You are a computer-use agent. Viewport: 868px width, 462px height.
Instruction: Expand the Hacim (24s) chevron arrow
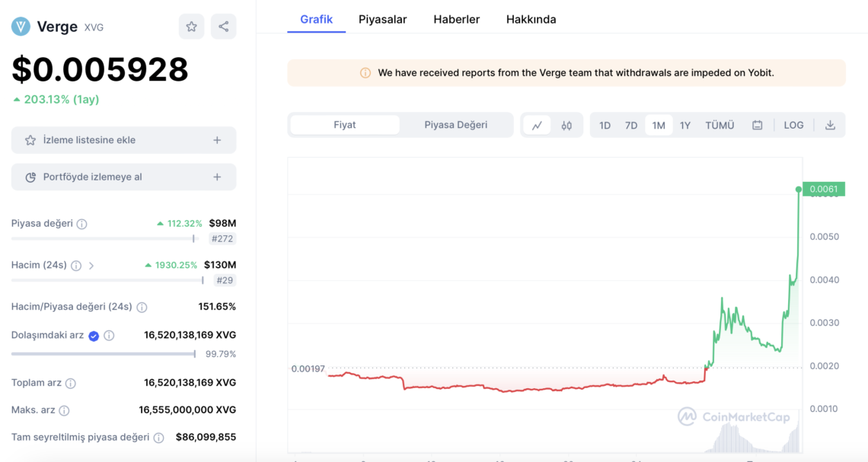tap(91, 266)
